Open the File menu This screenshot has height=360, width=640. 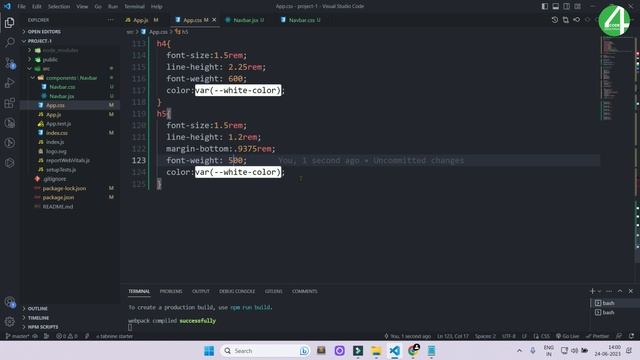pos(21,6)
